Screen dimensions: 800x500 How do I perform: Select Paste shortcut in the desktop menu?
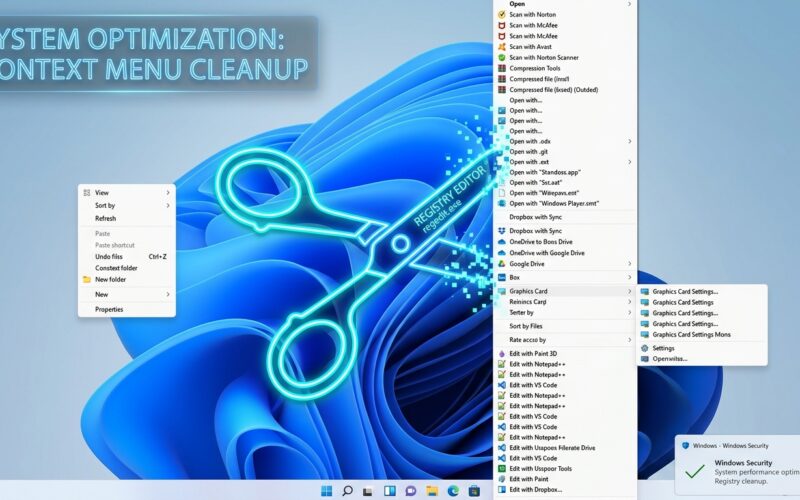coord(127,245)
